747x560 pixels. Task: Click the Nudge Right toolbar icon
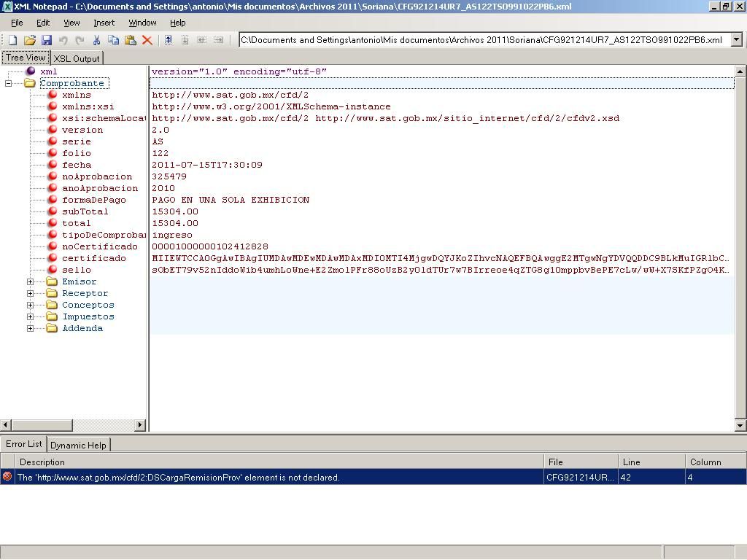tap(218, 40)
